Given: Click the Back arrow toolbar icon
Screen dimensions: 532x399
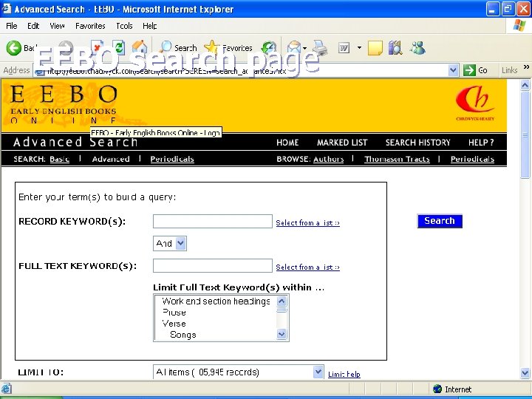Looking at the screenshot, I should (13, 48).
